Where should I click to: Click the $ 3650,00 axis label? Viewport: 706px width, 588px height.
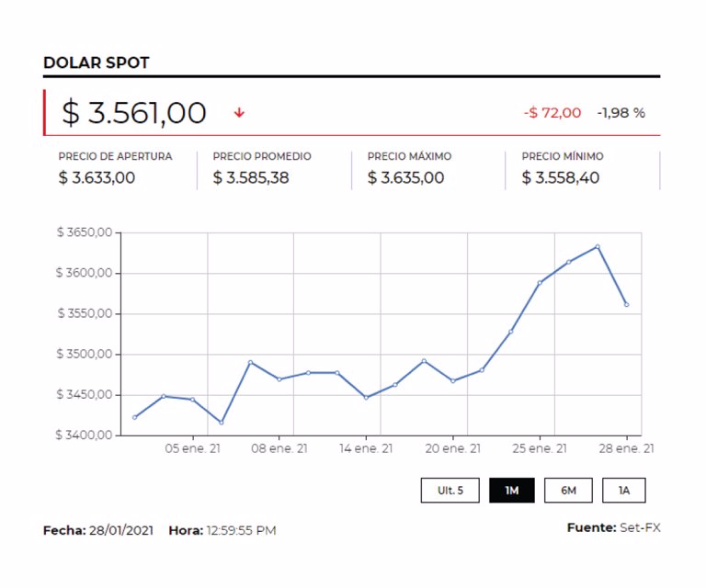[x=85, y=232]
